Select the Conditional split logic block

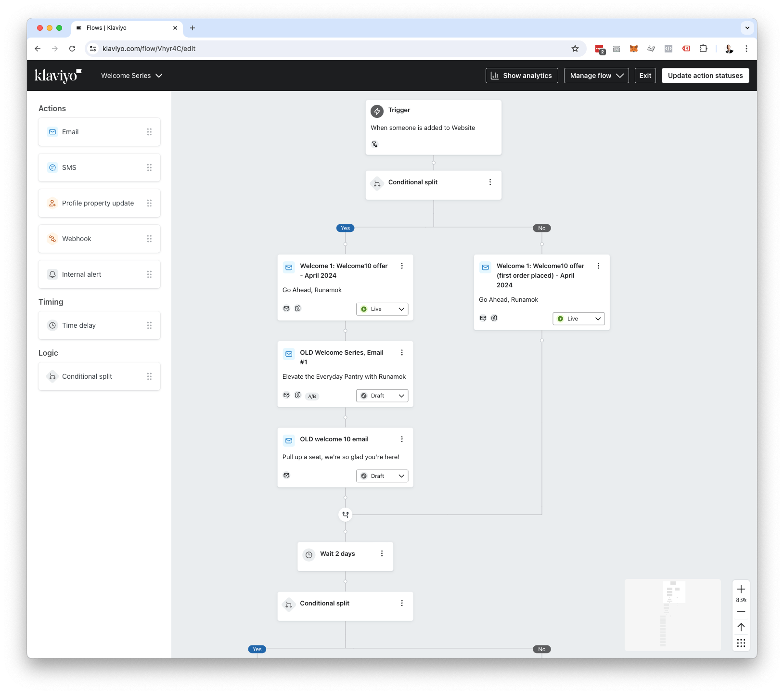(99, 376)
